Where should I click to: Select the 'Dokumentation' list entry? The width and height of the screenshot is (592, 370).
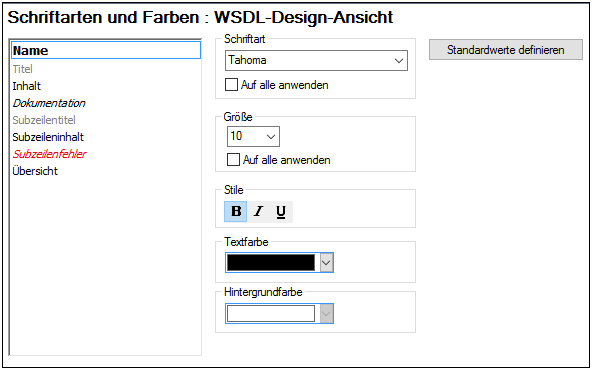[49, 103]
